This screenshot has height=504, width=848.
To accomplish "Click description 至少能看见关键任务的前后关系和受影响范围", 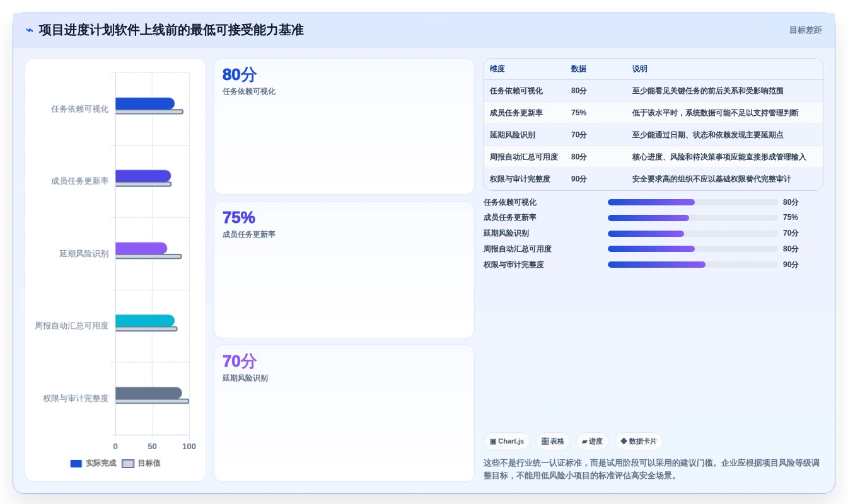I will tap(708, 91).
